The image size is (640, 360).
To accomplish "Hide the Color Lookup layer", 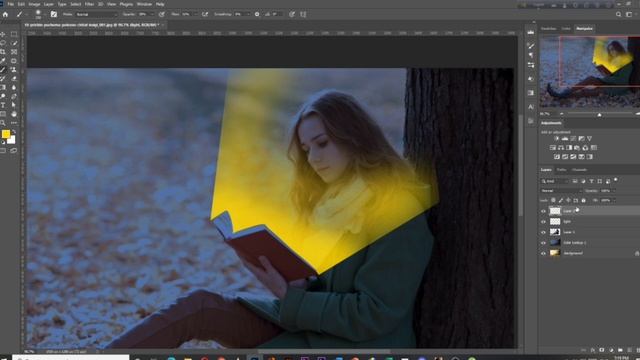I will (543, 243).
